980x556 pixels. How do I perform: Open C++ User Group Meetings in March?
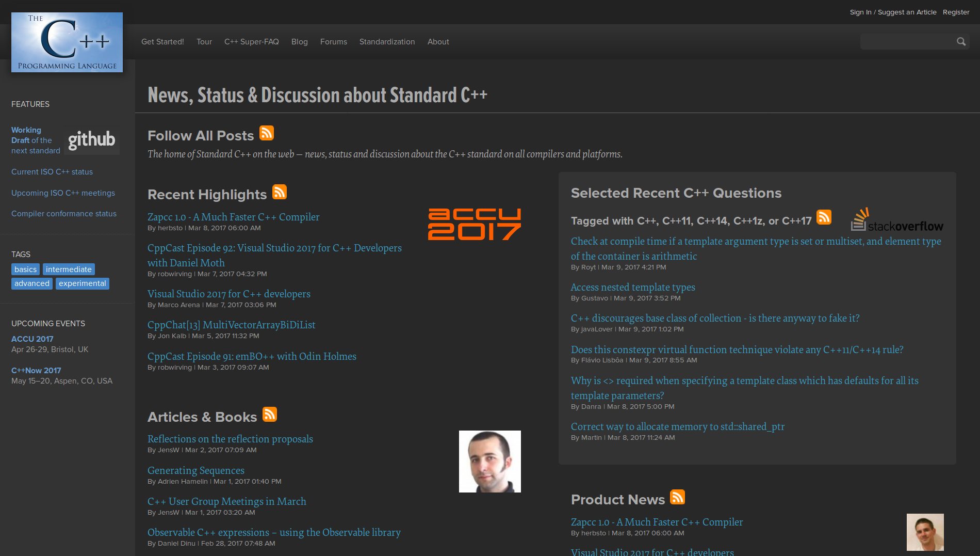(227, 501)
